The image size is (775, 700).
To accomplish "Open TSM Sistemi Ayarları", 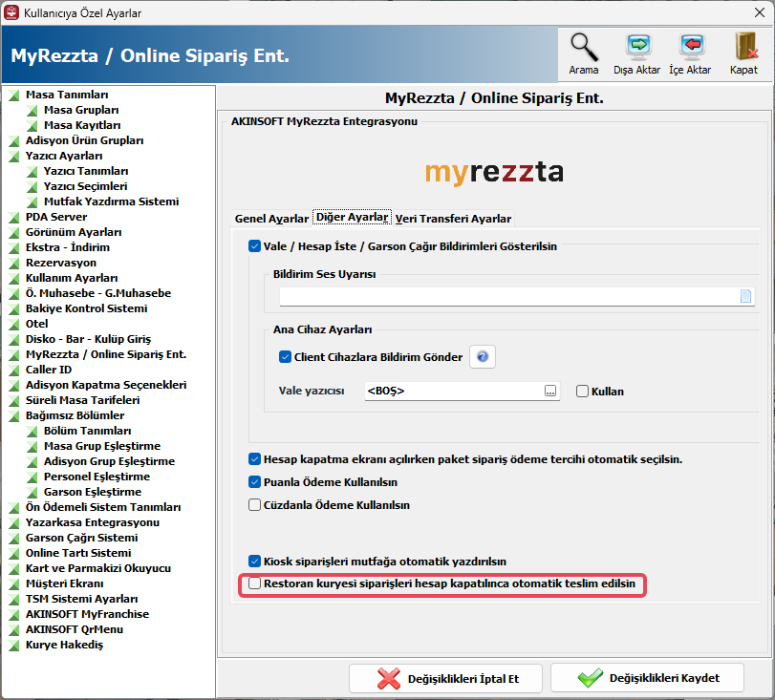I will 81,600.
